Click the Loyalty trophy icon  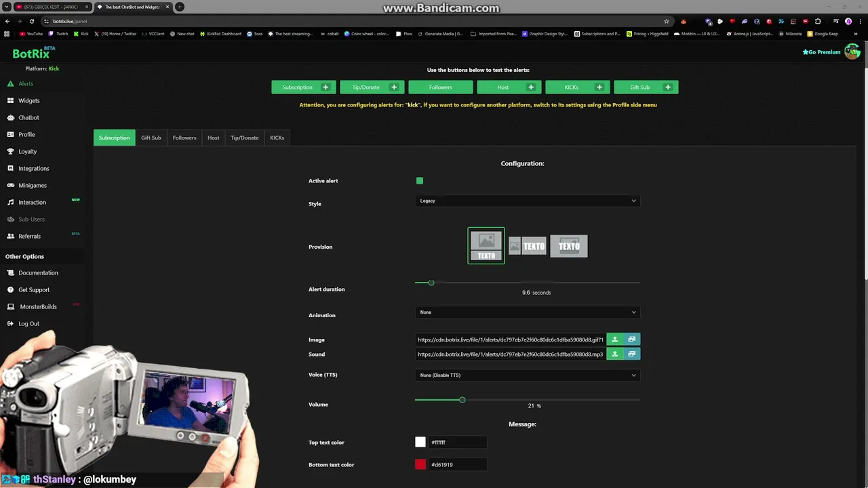(x=11, y=151)
